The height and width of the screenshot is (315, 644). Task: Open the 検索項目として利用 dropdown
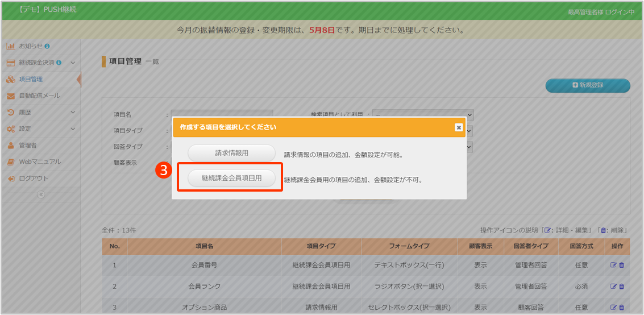click(x=423, y=114)
